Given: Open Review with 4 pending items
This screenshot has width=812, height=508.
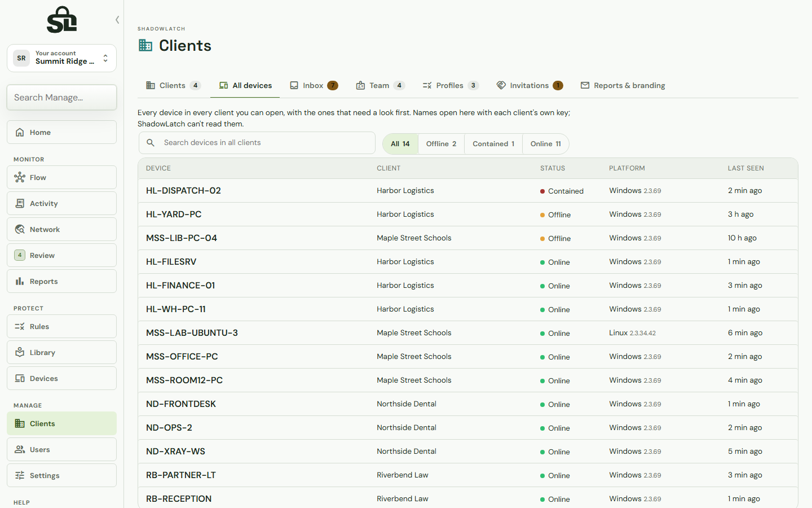Looking at the screenshot, I should coord(61,255).
